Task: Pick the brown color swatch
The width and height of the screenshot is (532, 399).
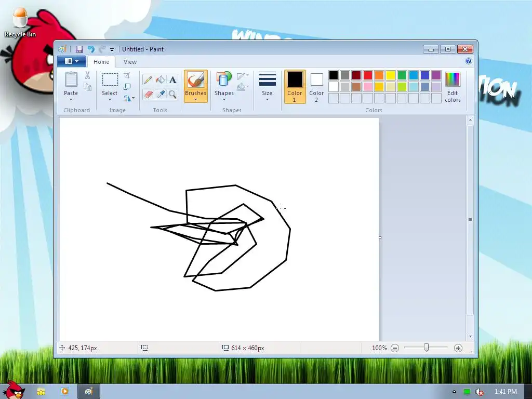Action: click(x=356, y=87)
